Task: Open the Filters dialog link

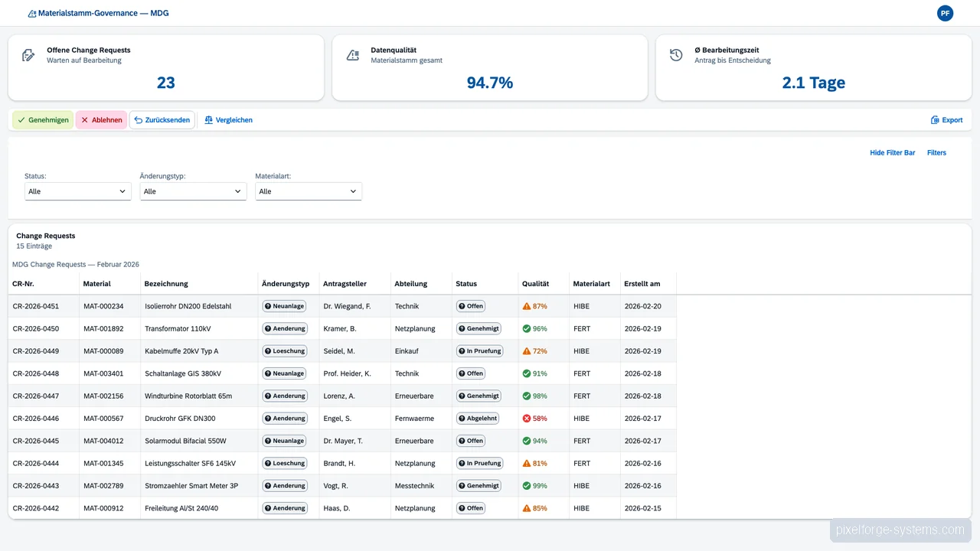Action: [936, 153]
